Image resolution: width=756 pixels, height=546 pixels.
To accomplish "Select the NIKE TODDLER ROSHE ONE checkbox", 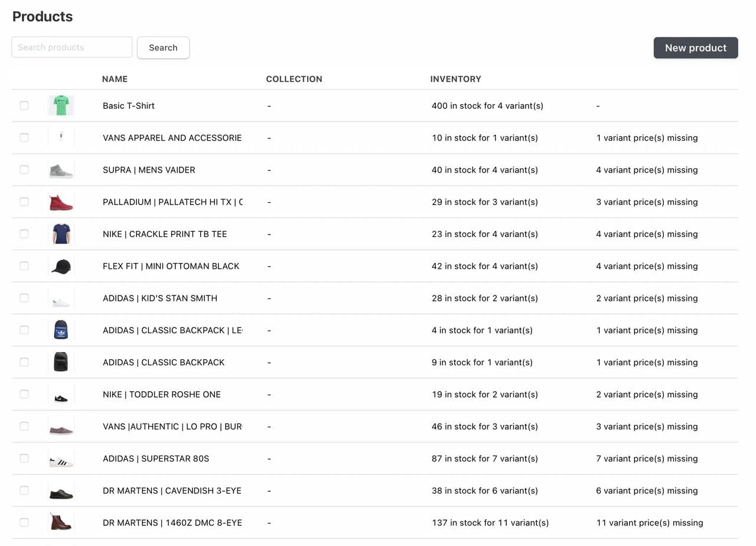I will (x=24, y=394).
